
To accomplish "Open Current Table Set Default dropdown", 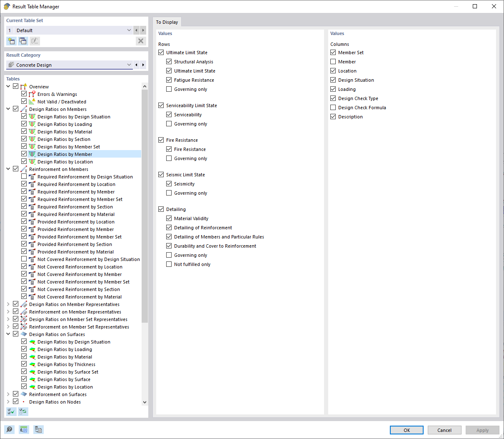I will click(69, 30).
